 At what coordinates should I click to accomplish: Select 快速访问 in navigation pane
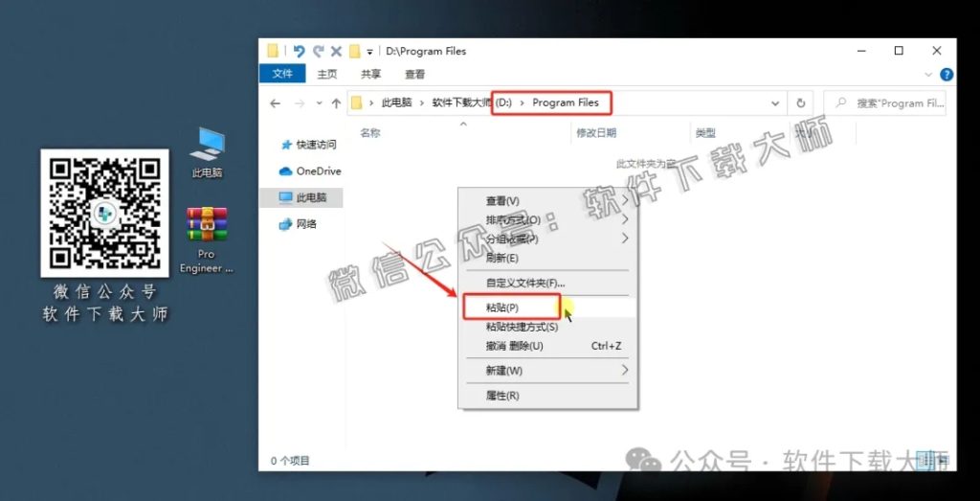coord(309,145)
